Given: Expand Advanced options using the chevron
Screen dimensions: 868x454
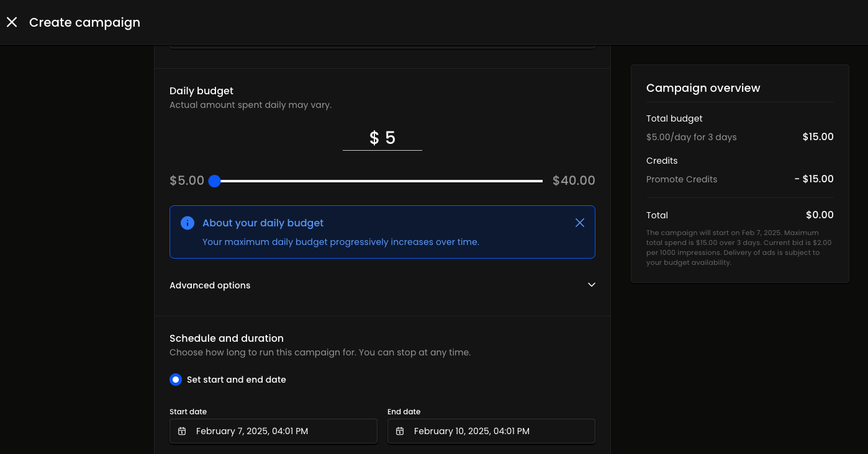Looking at the screenshot, I should 591,285.
